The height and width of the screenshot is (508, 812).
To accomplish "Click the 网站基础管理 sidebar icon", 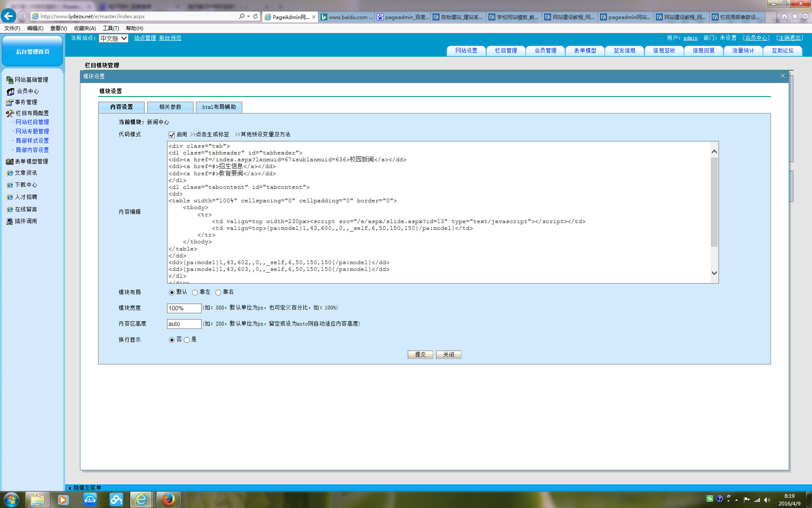I will pos(9,80).
